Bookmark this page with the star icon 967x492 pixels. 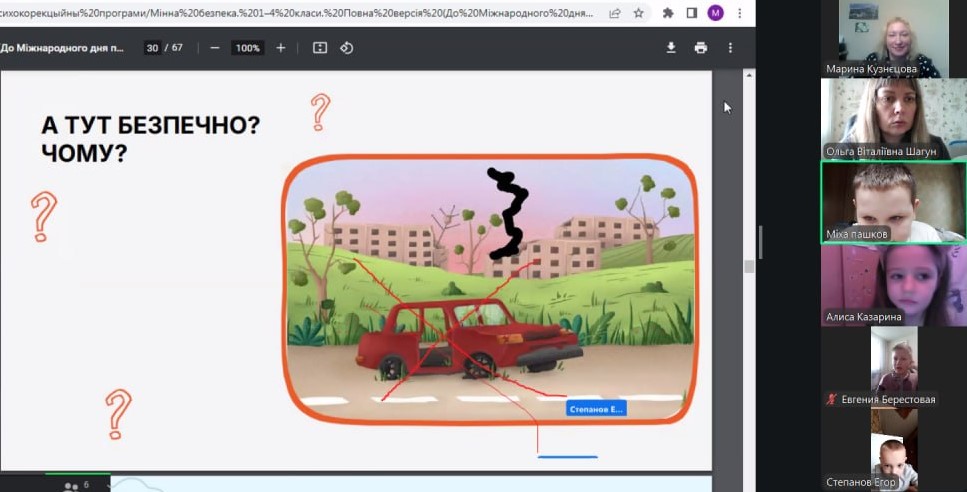click(639, 13)
